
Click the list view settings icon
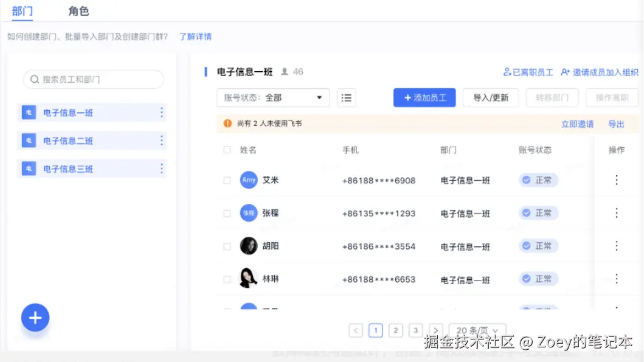pyautogui.click(x=346, y=98)
